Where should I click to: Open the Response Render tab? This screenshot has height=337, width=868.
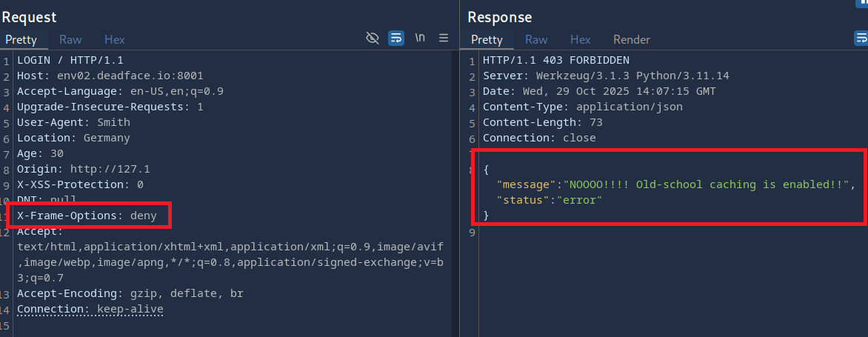click(631, 39)
